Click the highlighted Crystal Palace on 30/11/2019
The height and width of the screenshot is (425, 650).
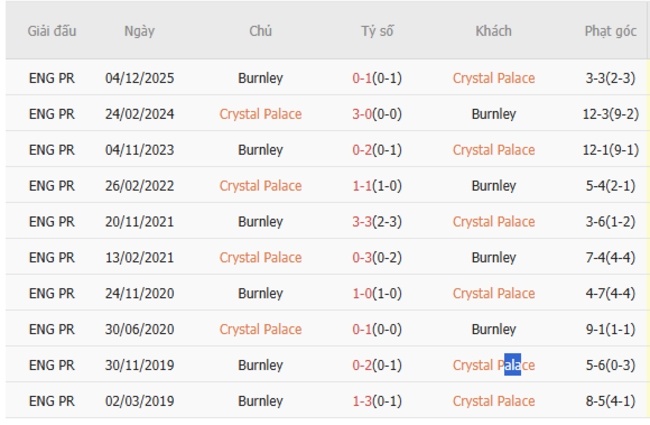pyautogui.click(x=493, y=365)
